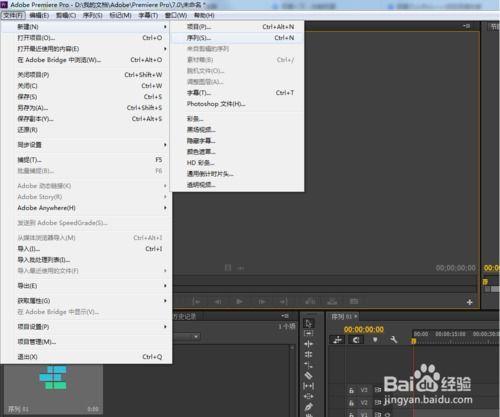Open the 历史记录 panel menu icon

pyautogui.click(x=285, y=316)
